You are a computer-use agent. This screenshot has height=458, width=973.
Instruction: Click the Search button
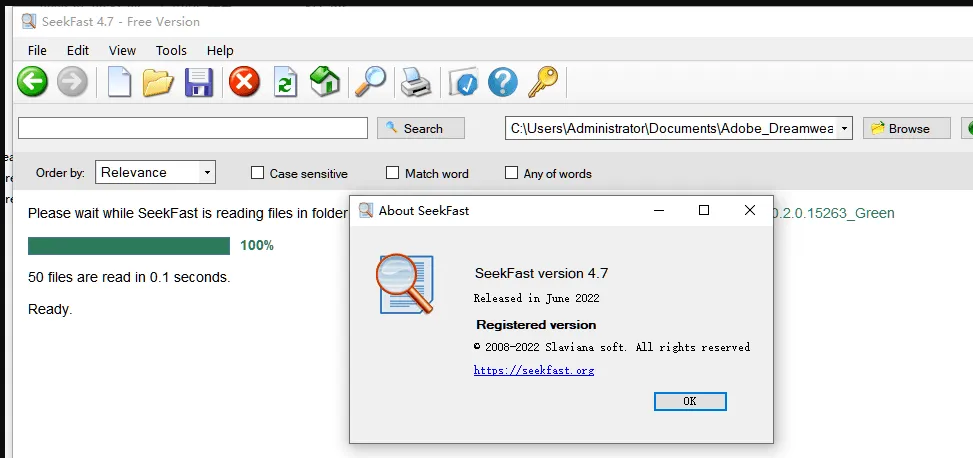pyautogui.click(x=421, y=128)
